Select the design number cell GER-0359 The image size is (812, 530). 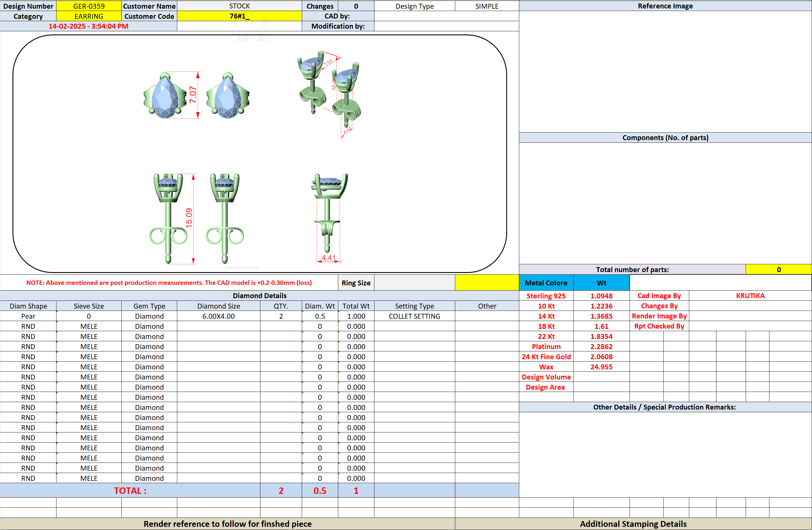[x=89, y=6]
